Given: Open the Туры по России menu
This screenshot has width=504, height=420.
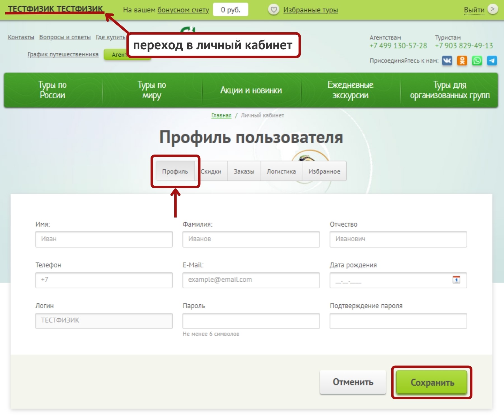Looking at the screenshot, I should tap(53, 90).
